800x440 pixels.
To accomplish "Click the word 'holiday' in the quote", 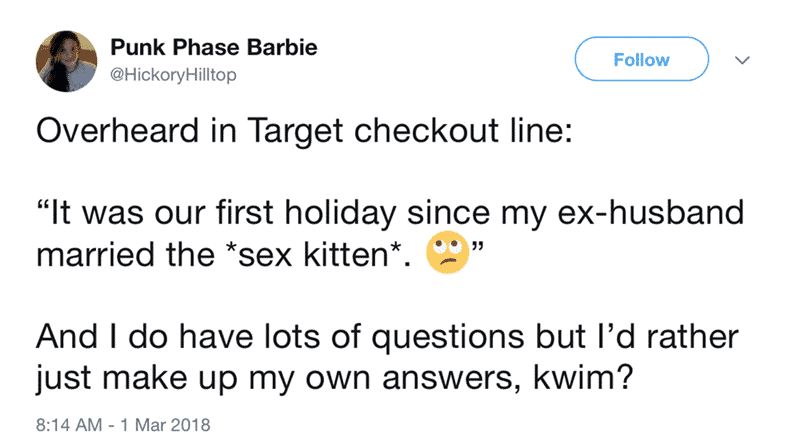I will 341,214.
